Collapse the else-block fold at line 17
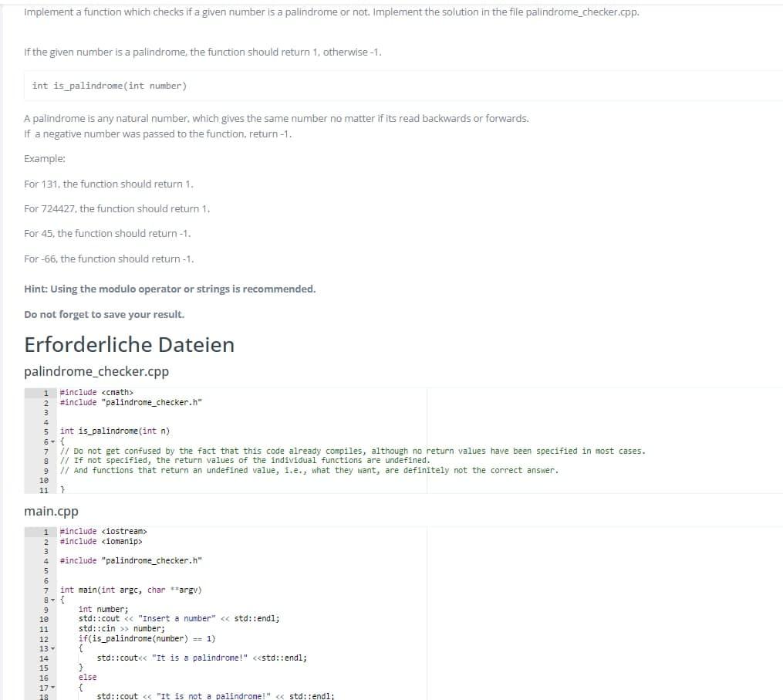Image resolution: width=783 pixels, height=700 pixels. tap(51, 686)
